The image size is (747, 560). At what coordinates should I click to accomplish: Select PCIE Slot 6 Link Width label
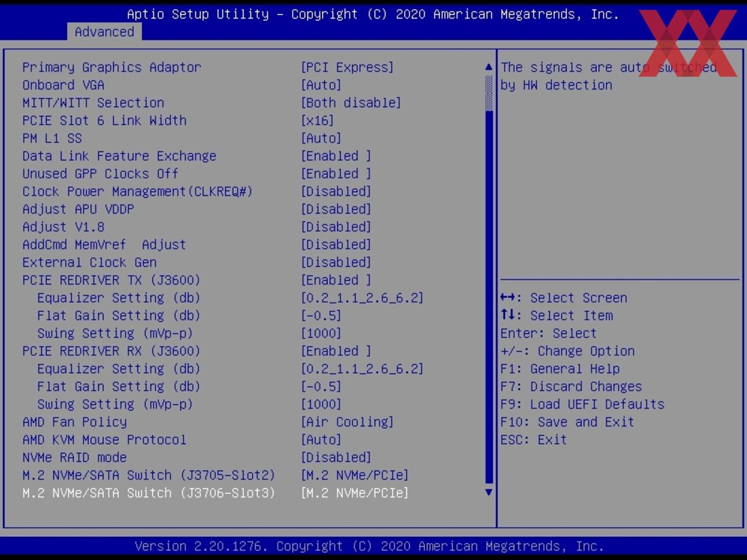(x=104, y=120)
